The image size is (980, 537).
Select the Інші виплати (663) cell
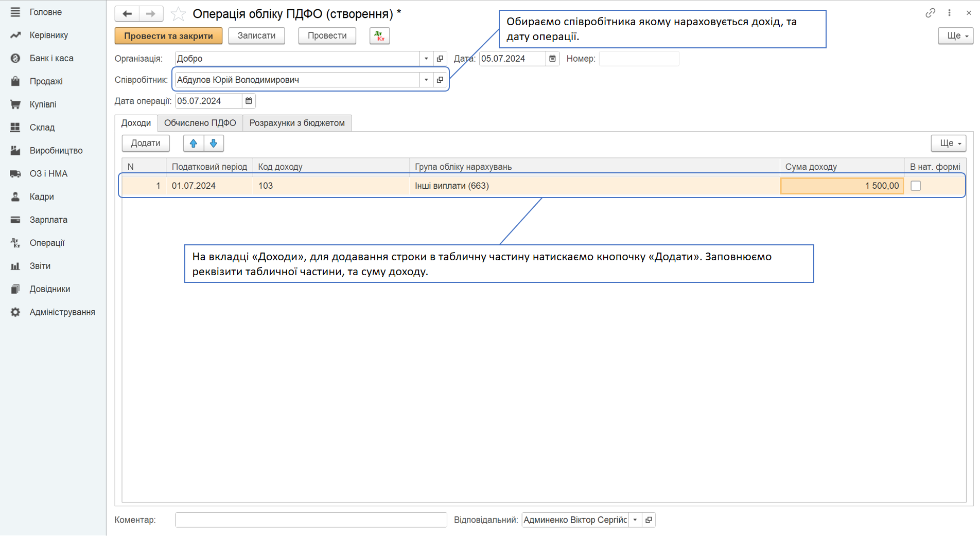[x=594, y=186]
